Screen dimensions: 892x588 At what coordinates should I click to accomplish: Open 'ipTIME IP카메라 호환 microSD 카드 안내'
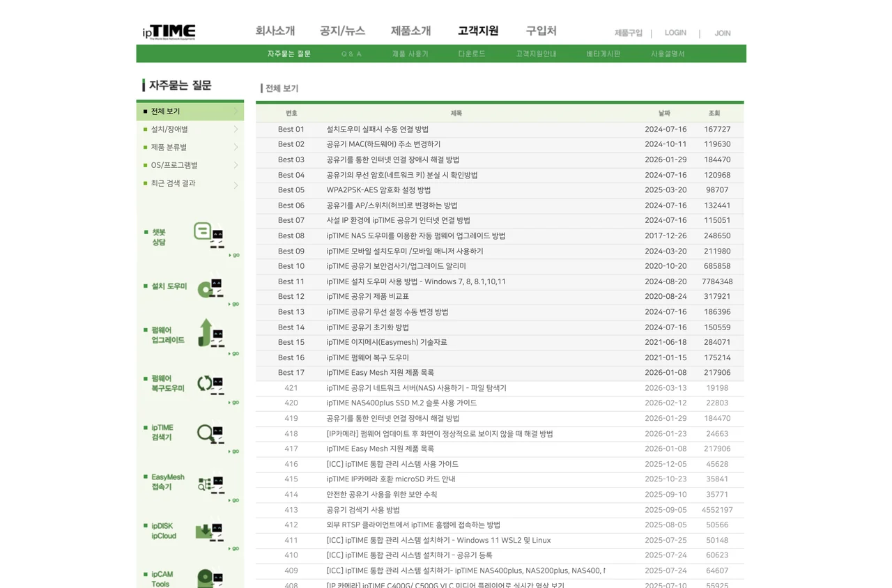pyautogui.click(x=391, y=479)
